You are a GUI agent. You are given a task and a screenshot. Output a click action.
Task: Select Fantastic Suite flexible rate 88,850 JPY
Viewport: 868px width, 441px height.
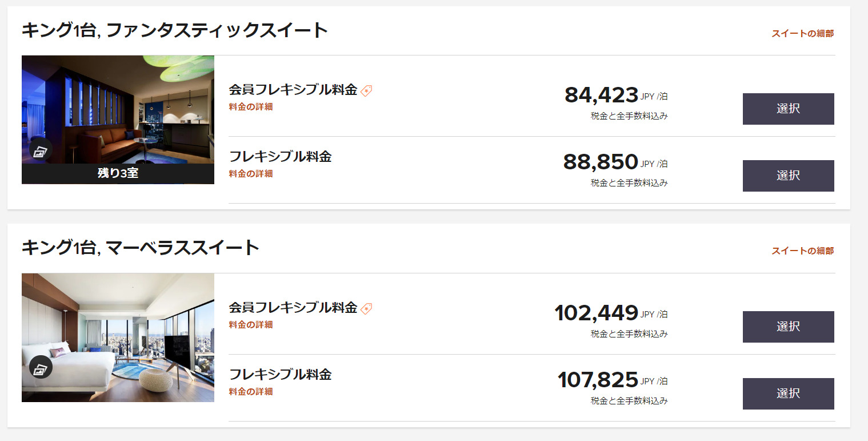788,176
